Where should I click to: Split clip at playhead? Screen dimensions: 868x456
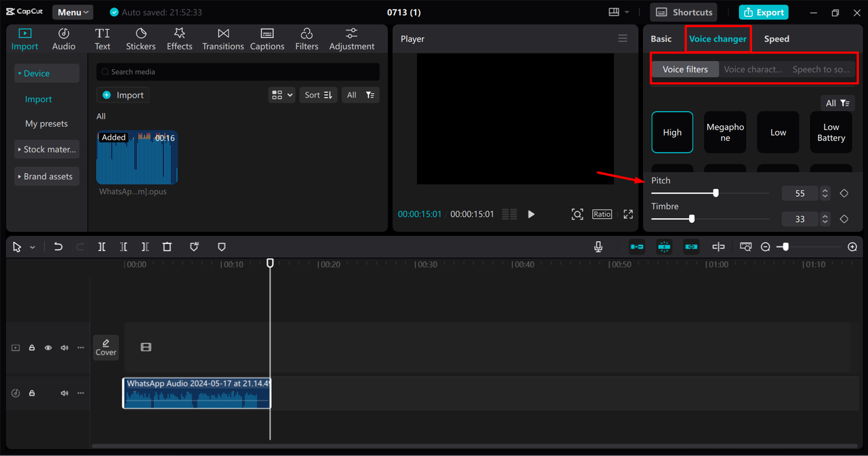click(102, 247)
